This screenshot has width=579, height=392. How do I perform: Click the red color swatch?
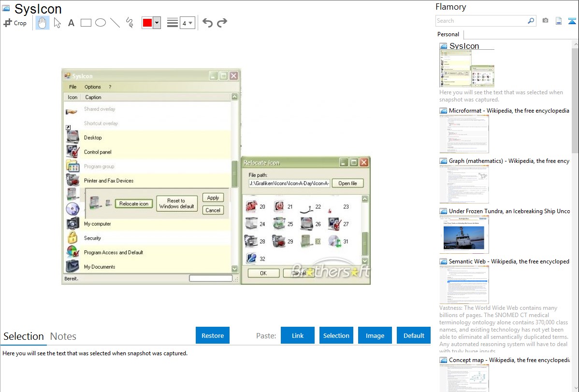[x=147, y=23]
